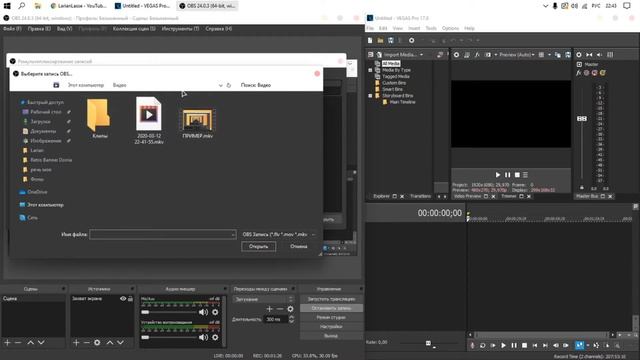This screenshot has width=640, height=360.
Task: Expand Media By Type tree node
Action: coord(371,70)
